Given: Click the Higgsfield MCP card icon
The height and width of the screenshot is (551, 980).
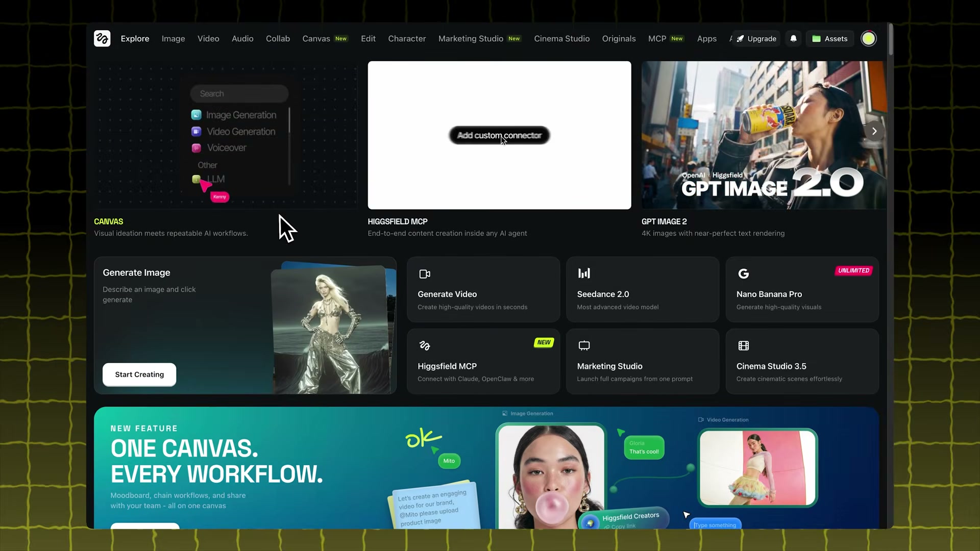Looking at the screenshot, I should (x=425, y=346).
